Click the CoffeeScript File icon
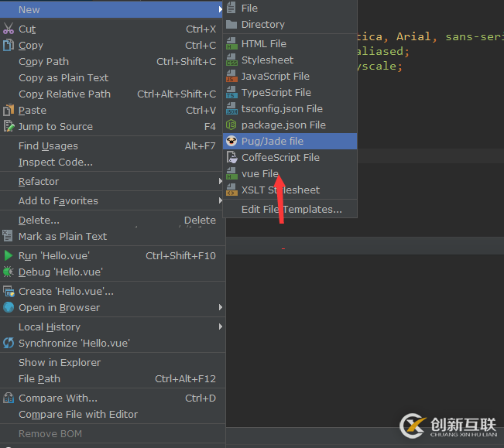 click(x=231, y=157)
